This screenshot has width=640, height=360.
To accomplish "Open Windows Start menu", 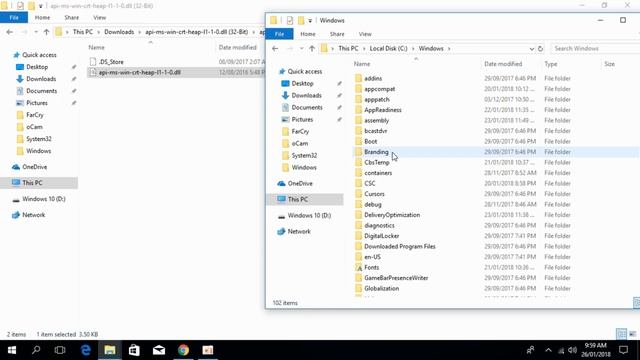I will point(12,350).
